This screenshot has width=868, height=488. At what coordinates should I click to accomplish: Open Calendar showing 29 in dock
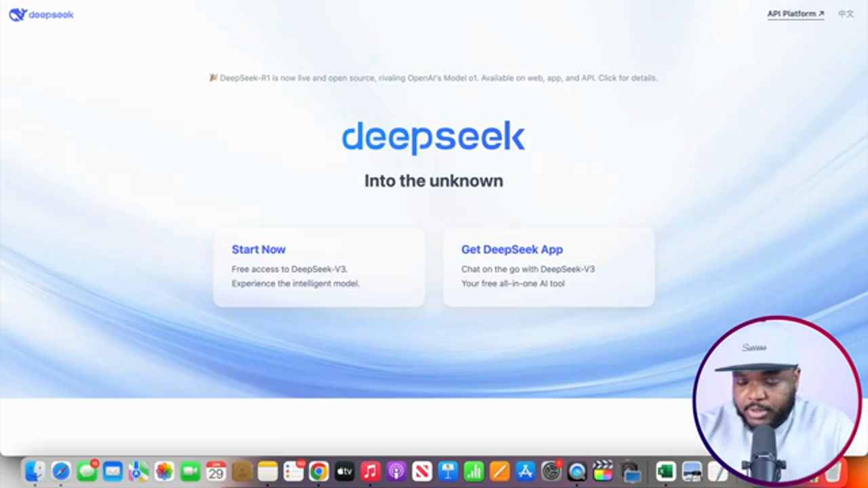click(x=216, y=471)
